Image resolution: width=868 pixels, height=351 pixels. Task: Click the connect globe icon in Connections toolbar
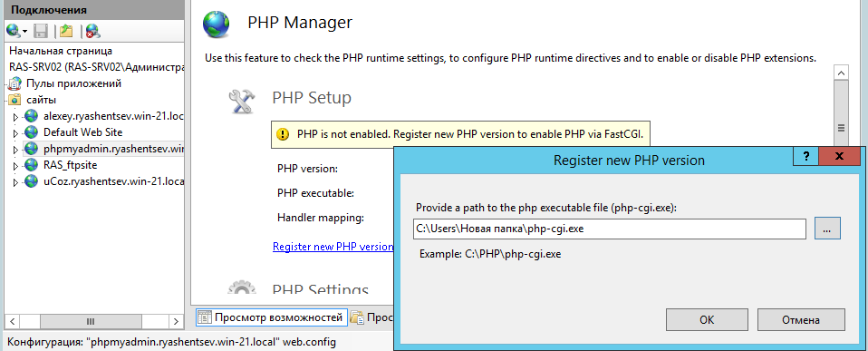coord(14,31)
